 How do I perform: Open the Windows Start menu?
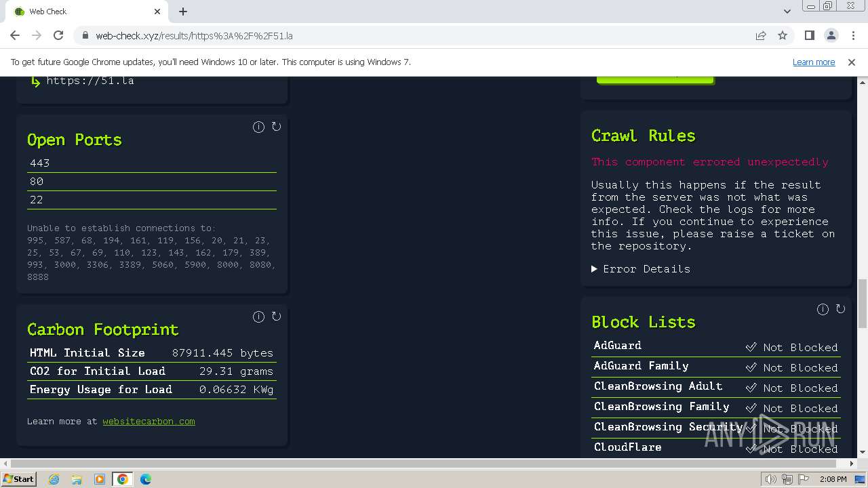tap(18, 479)
